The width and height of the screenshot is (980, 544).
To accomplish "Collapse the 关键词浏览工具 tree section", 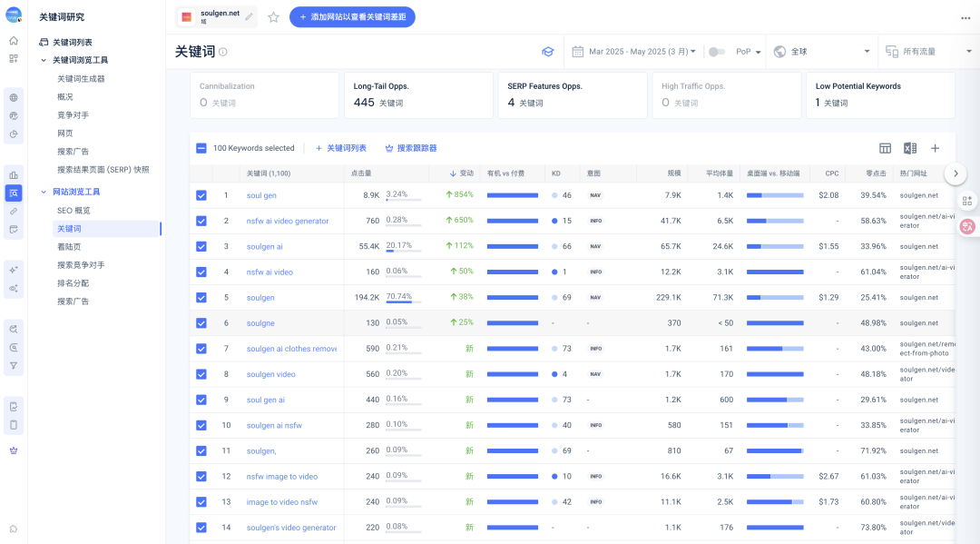I will pyautogui.click(x=44, y=60).
